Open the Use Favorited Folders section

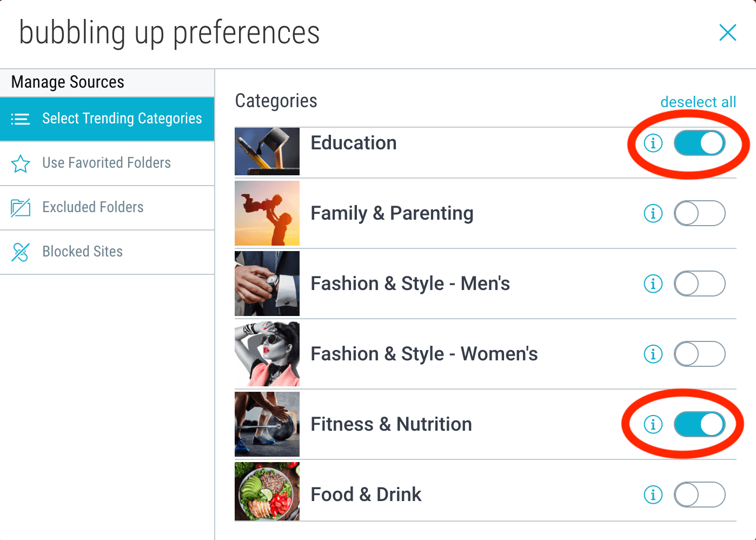107,163
